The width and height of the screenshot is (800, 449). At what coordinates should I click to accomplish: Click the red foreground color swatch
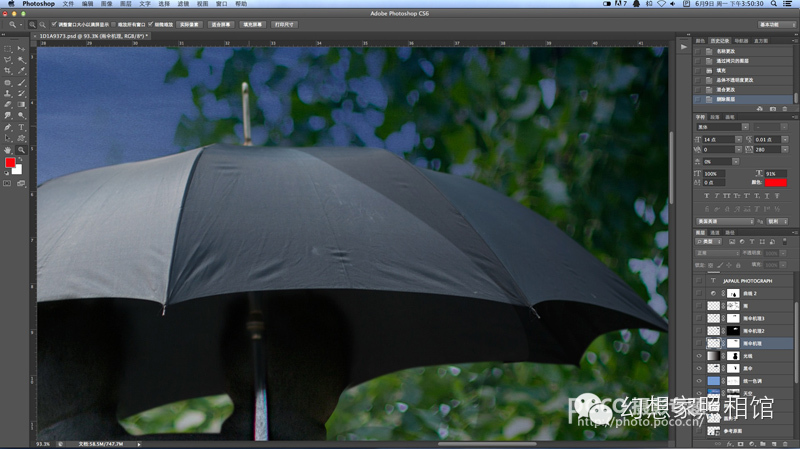10,163
